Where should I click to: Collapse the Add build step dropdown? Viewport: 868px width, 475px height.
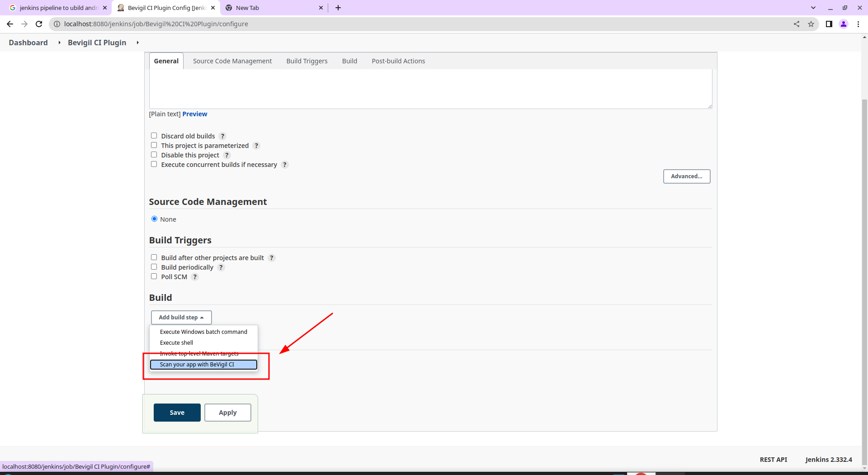click(x=181, y=318)
